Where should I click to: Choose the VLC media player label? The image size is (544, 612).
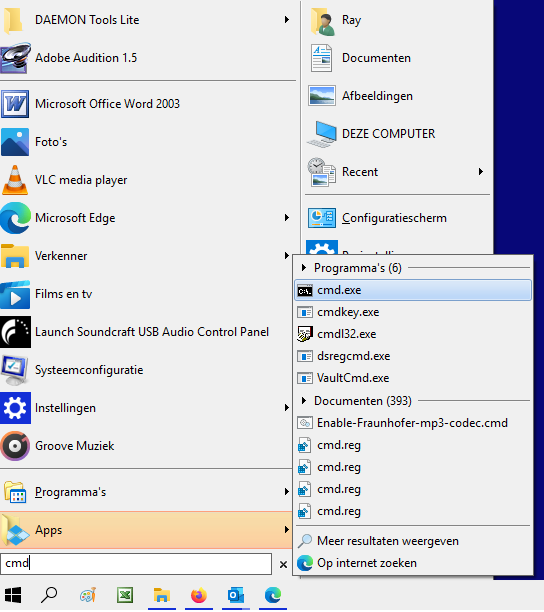81,180
